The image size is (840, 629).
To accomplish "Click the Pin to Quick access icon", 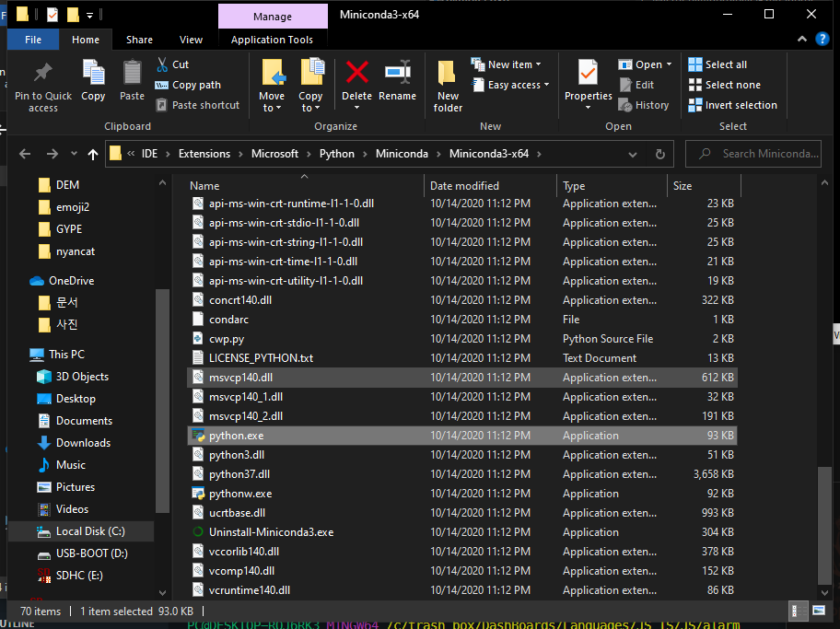I will click(43, 73).
